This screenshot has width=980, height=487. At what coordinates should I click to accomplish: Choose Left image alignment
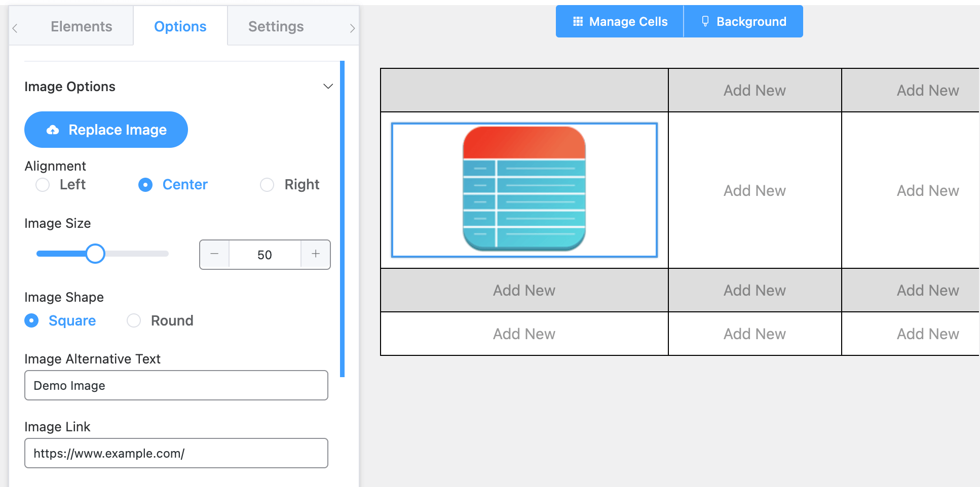tap(42, 185)
